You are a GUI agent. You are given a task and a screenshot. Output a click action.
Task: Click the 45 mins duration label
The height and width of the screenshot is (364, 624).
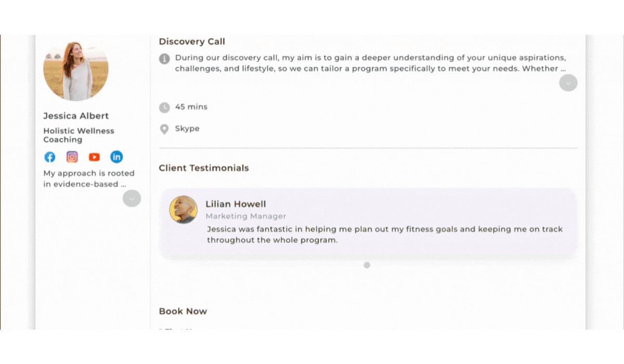click(191, 107)
